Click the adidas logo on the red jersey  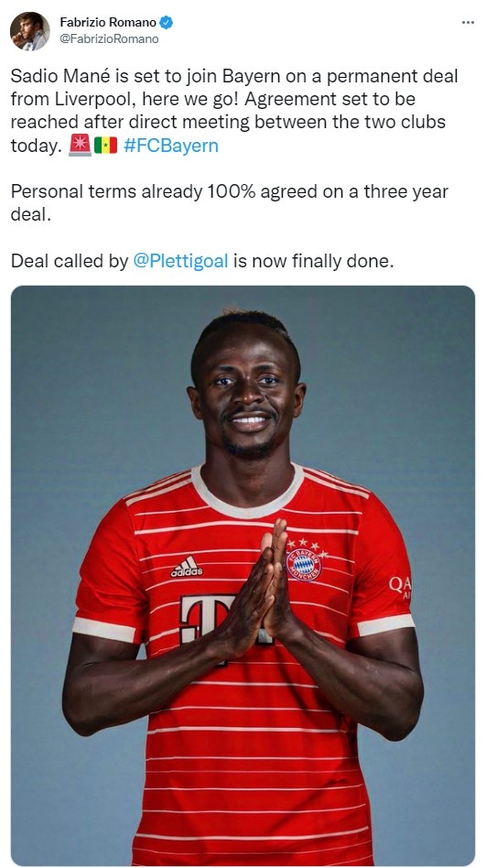coord(187,566)
